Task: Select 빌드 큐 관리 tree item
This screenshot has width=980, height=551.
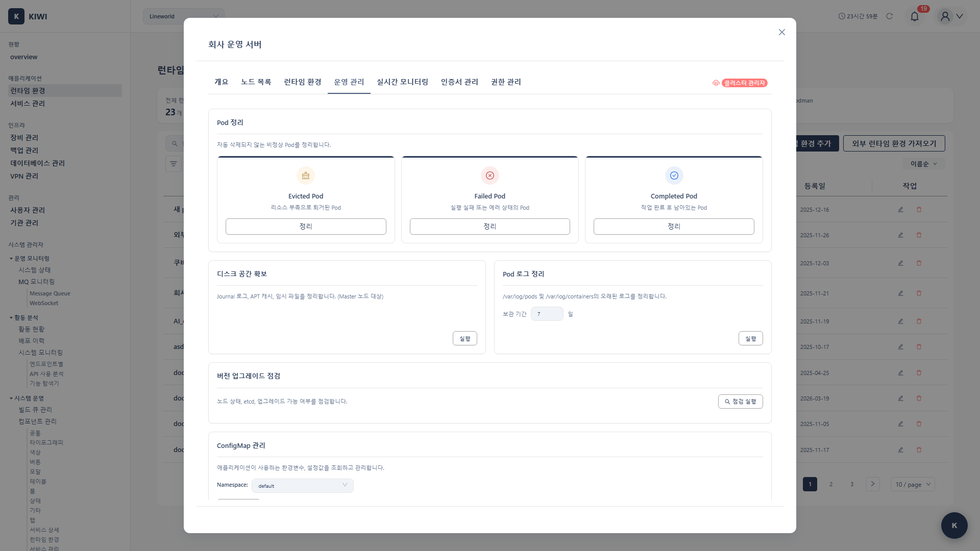Action: (x=35, y=410)
